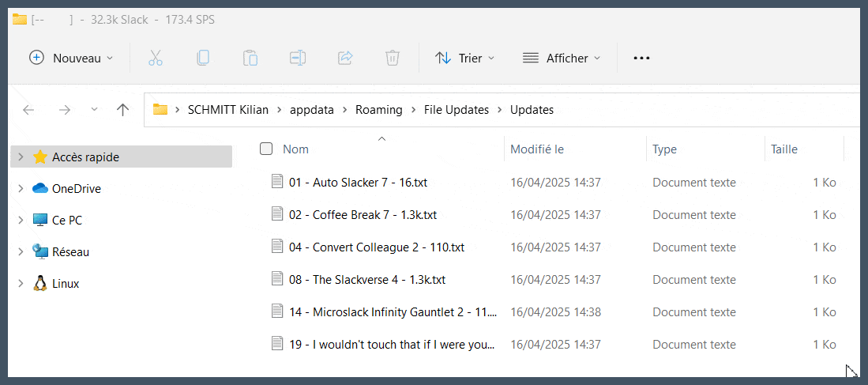Image resolution: width=868 pixels, height=385 pixels.
Task: Sort by the Modifié le column header
Action: pos(537,149)
